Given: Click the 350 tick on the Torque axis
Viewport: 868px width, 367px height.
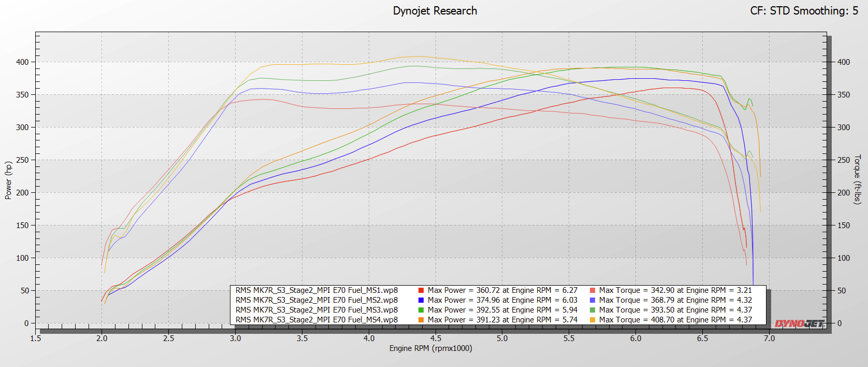Looking at the screenshot, I should click(x=844, y=95).
